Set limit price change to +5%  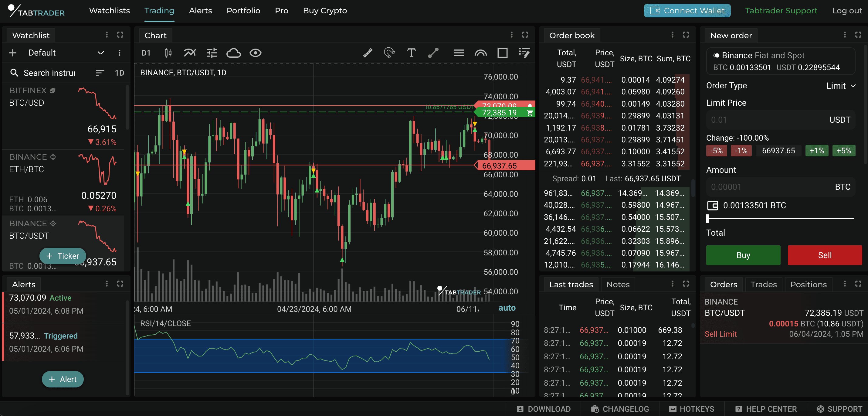click(x=843, y=151)
